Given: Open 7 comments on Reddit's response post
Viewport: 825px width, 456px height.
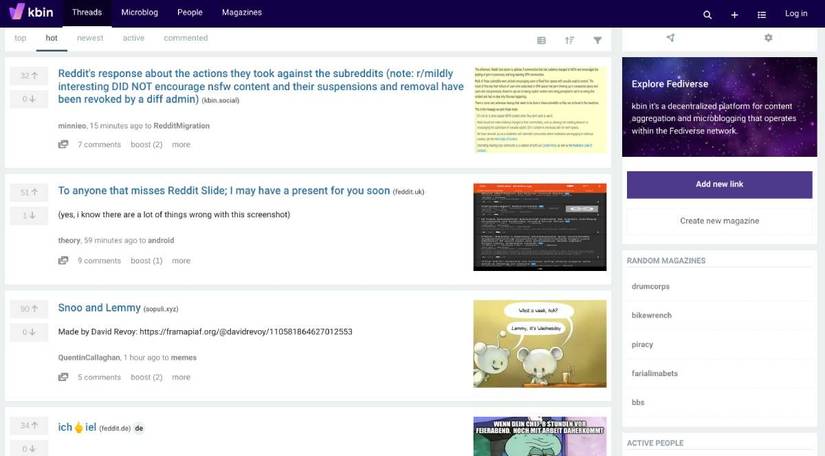Looking at the screenshot, I should coord(99,144).
